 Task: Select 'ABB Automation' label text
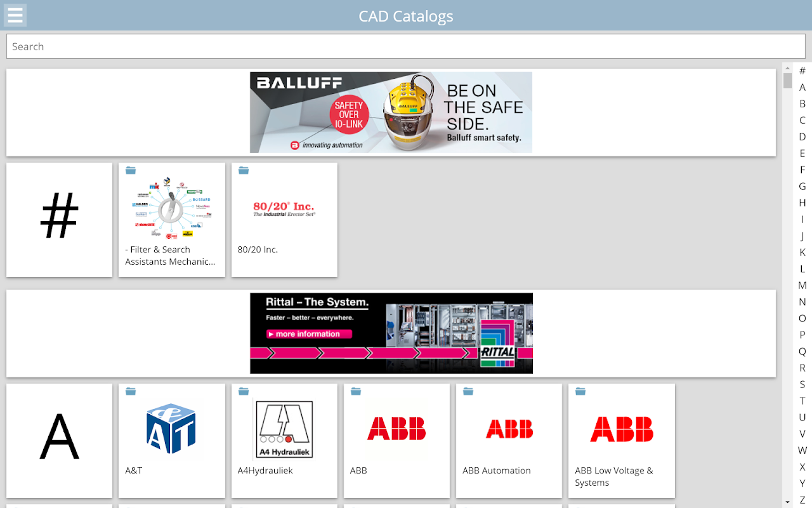(497, 471)
